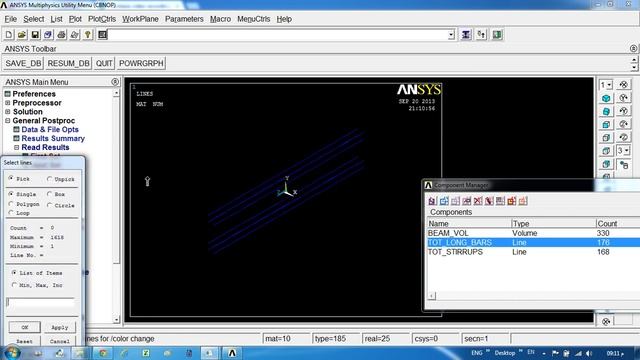Expand the Preprocessor tree node
Viewport: 640px width, 360px height.
[7, 103]
